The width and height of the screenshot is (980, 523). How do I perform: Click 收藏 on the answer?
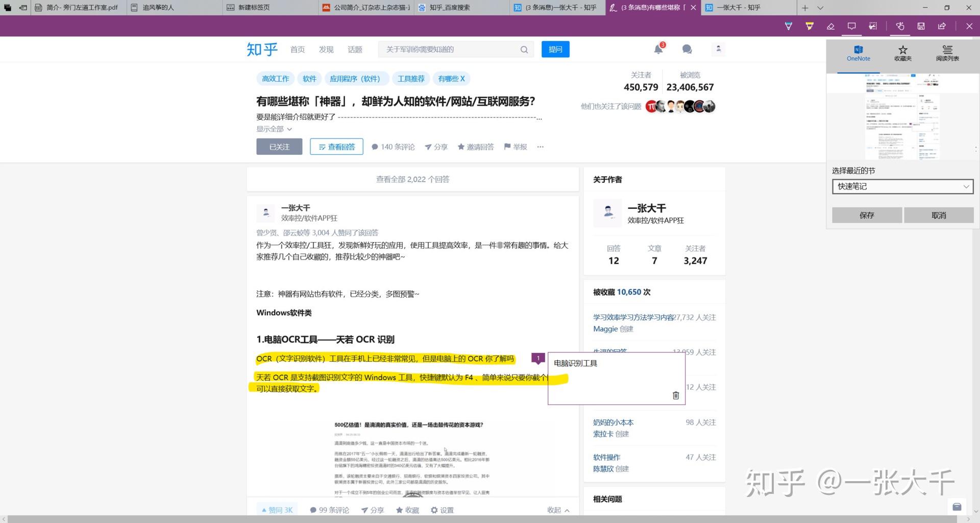click(x=407, y=510)
